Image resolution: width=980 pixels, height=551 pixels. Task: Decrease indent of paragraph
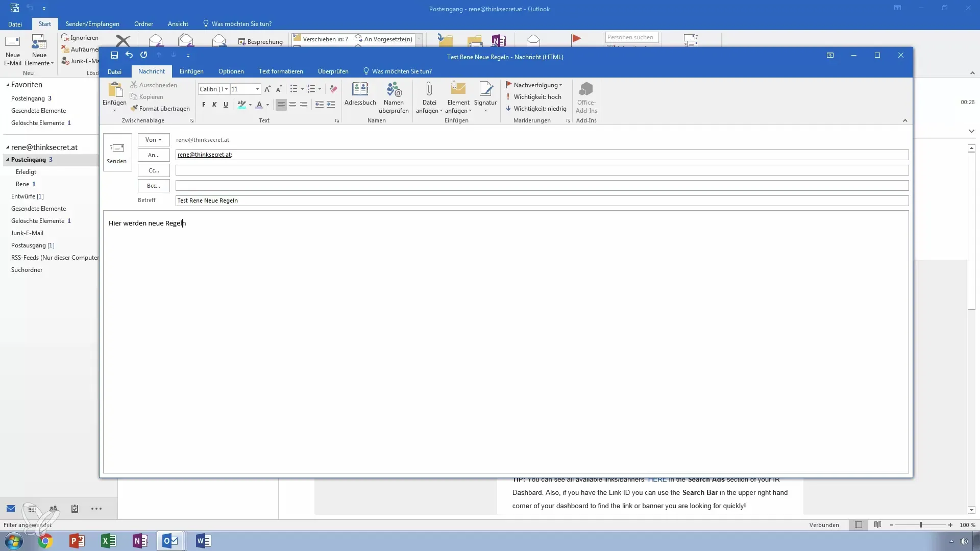[320, 105]
